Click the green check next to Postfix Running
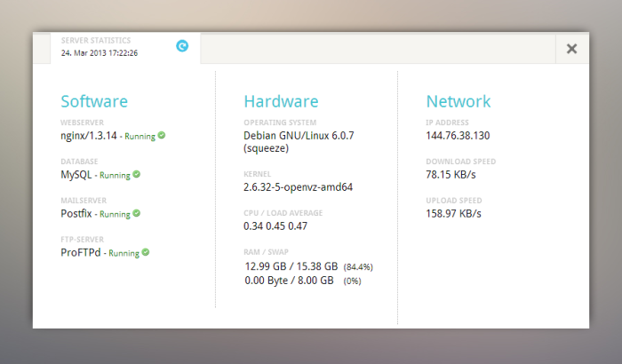This screenshot has height=364, width=622. coord(137,213)
